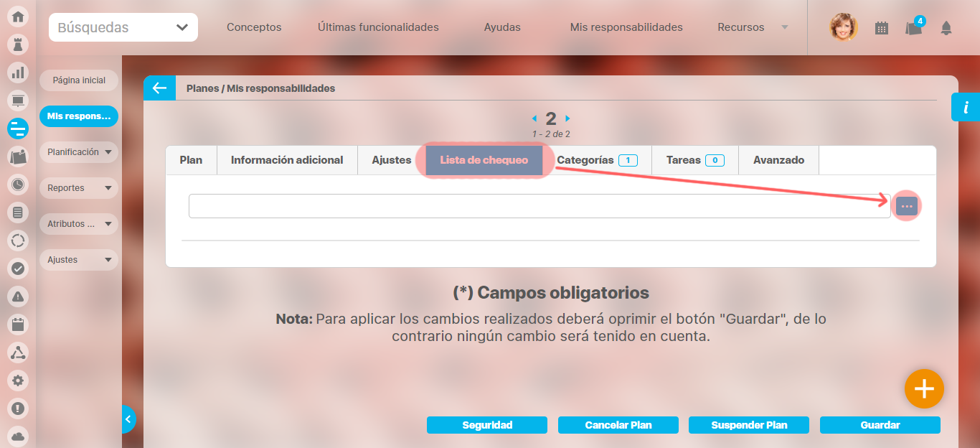Expand the Búsquedas dropdown
The image size is (980, 448).
tap(123, 28)
